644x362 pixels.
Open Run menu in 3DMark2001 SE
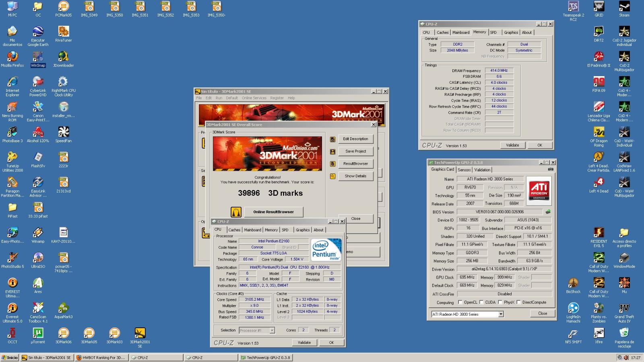(x=219, y=98)
